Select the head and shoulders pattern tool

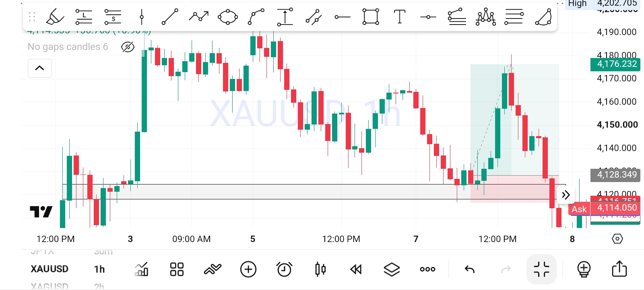click(486, 17)
